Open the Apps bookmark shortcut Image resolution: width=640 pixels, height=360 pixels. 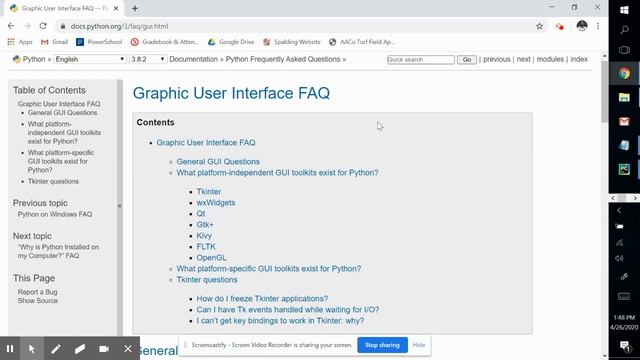coord(20,42)
